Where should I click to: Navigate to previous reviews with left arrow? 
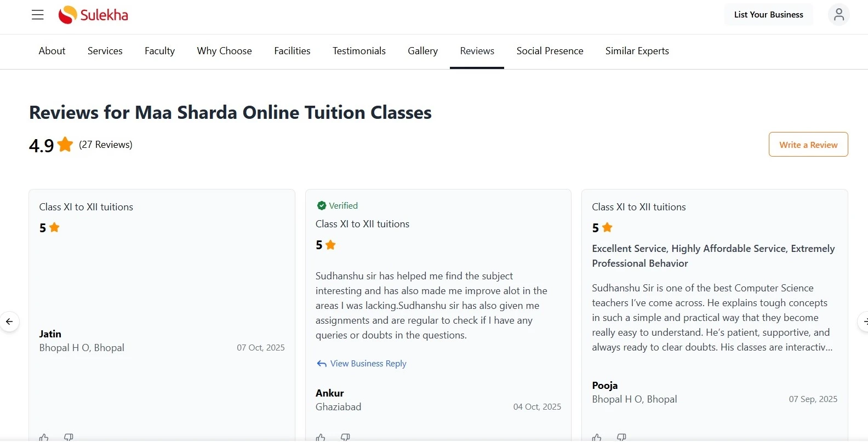tap(9, 322)
